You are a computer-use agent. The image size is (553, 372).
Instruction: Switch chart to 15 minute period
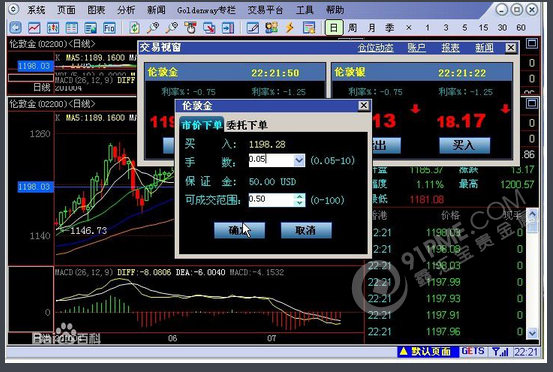click(483, 28)
